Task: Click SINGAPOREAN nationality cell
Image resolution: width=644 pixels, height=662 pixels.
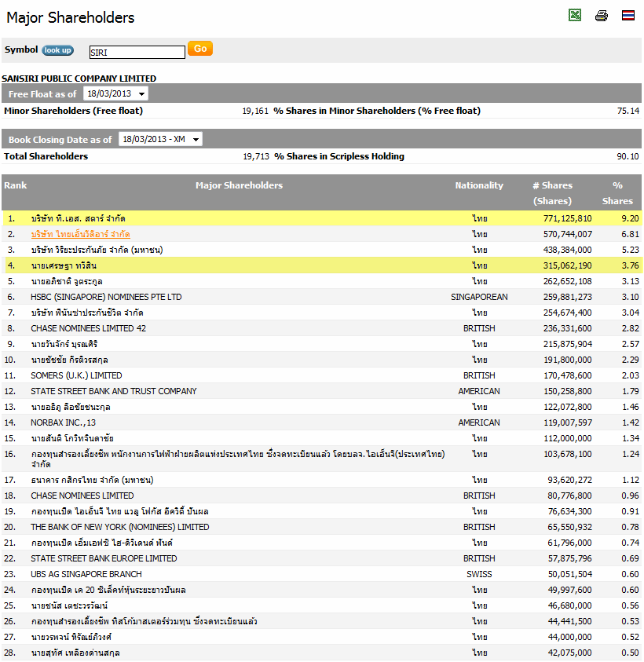Action: 479,297
